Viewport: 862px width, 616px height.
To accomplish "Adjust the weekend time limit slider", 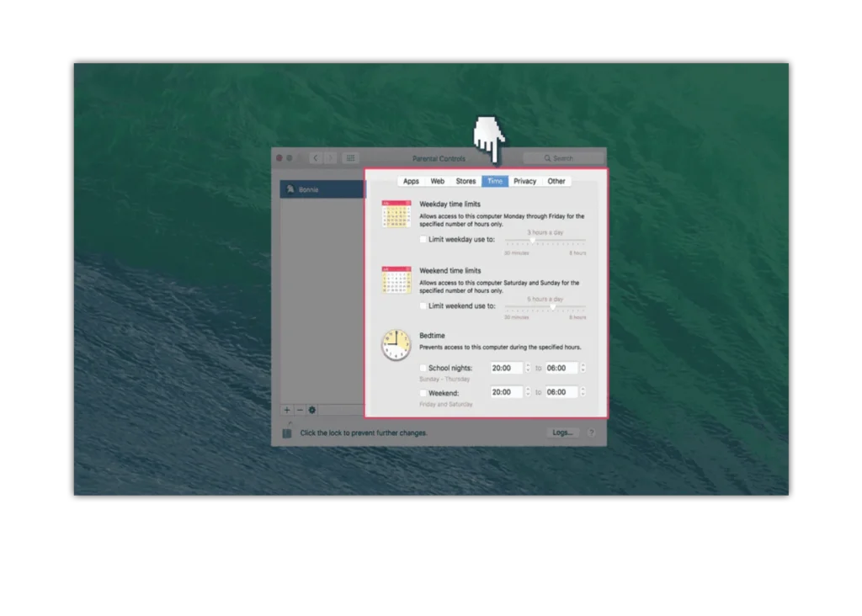I will click(x=545, y=307).
